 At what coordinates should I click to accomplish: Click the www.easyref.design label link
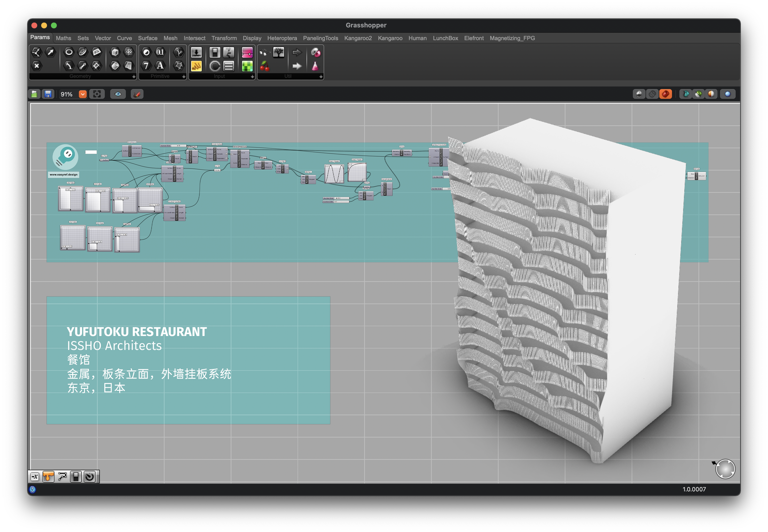(x=63, y=175)
